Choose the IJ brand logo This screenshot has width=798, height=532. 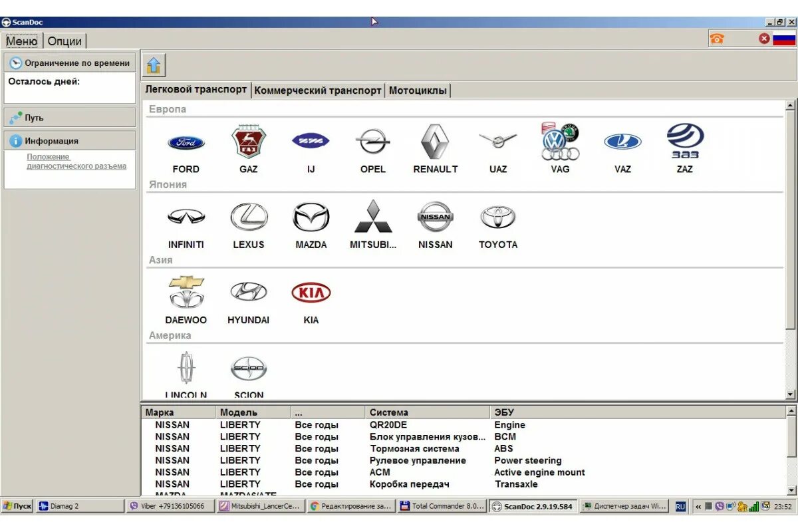(311, 141)
